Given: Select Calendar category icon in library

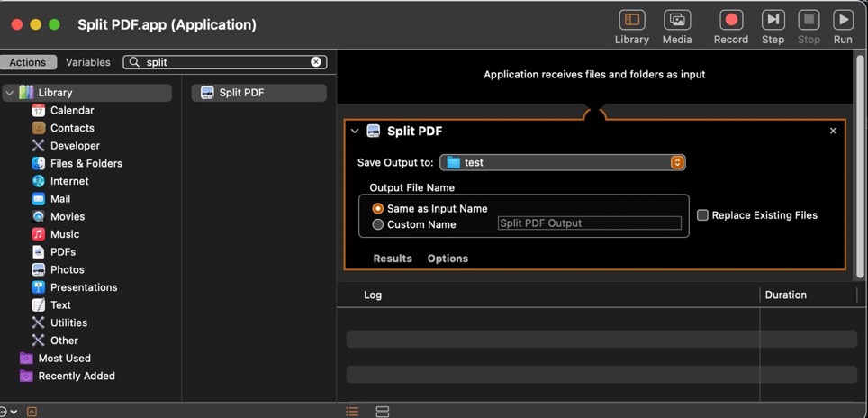Looking at the screenshot, I should 38,110.
